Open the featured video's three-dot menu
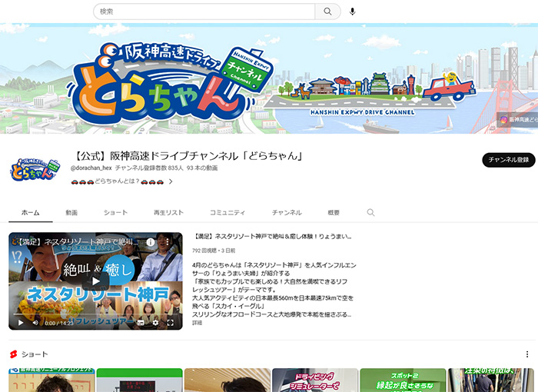Viewport: 538px width, 392px height. (167, 242)
